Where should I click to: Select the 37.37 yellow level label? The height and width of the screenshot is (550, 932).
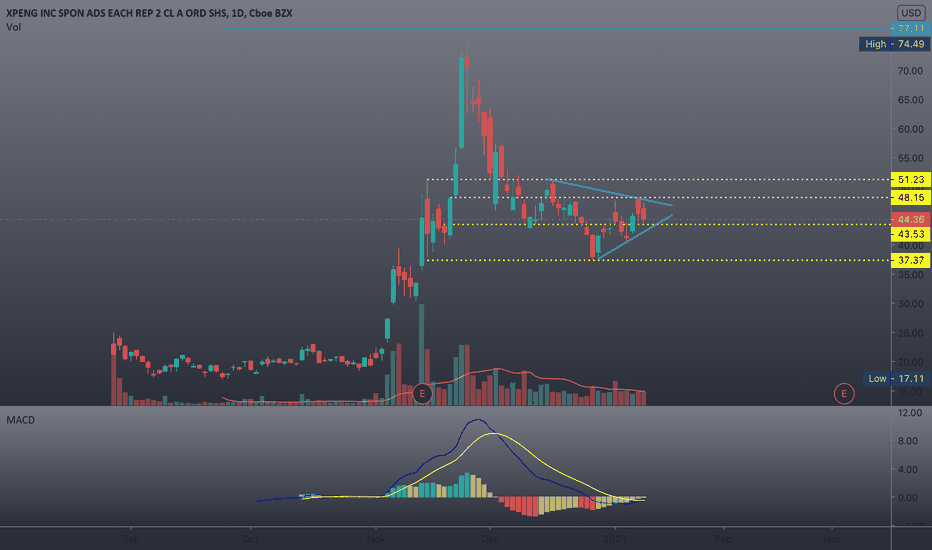coord(911,260)
